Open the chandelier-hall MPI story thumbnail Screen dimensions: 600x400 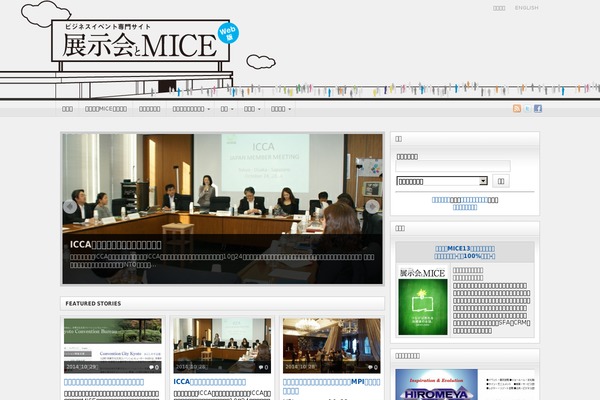point(332,346)
